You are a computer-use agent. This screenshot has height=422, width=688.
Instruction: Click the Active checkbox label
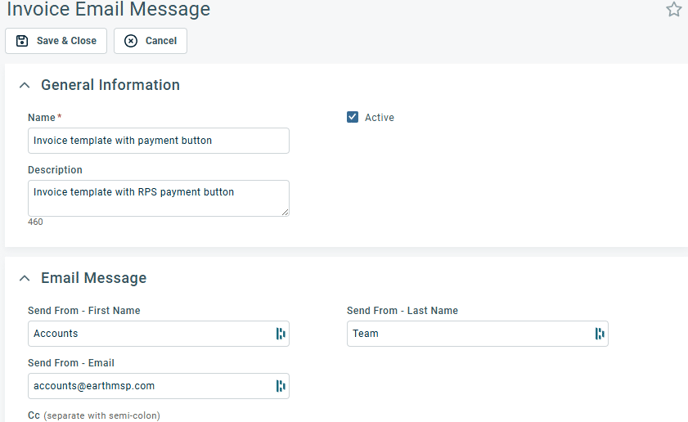380,118
